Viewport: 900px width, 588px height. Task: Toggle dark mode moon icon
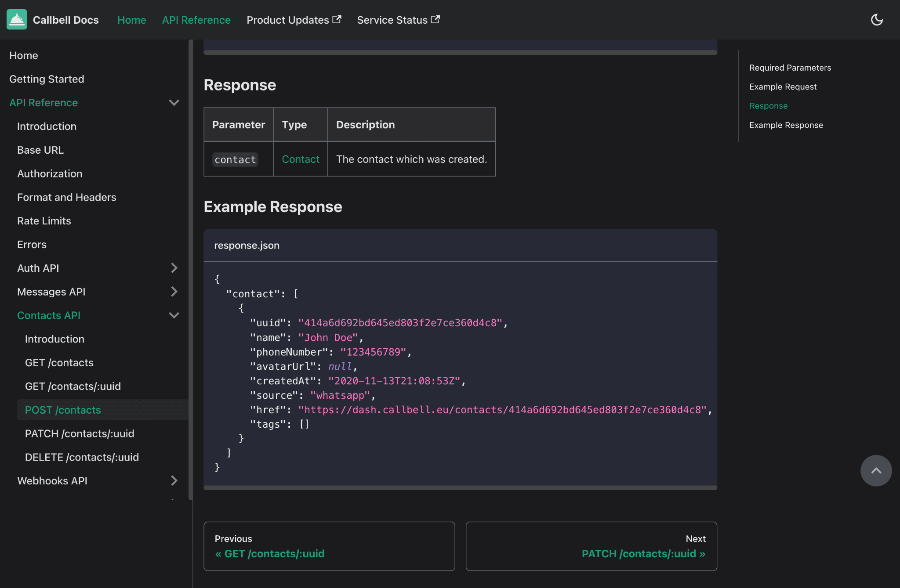tap(877, 20)
